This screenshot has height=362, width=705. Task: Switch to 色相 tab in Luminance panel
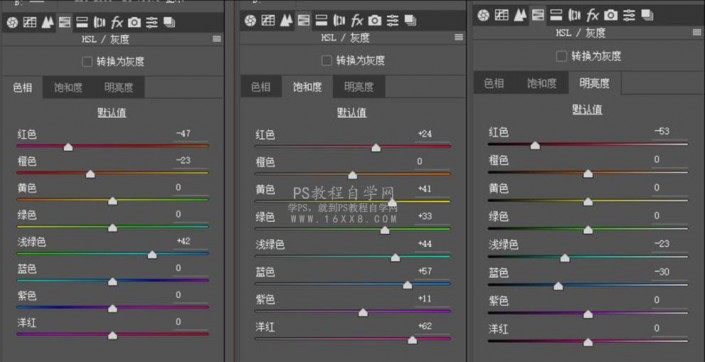point(494,83)
